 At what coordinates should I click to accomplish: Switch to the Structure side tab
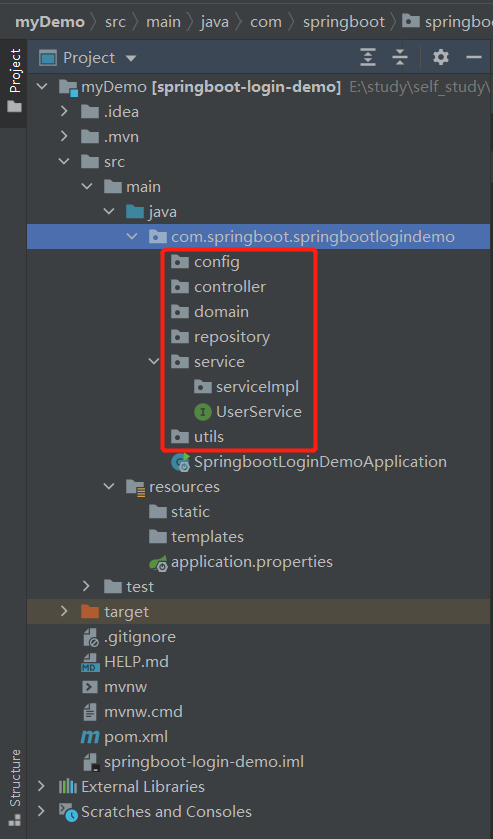point(15,787)
